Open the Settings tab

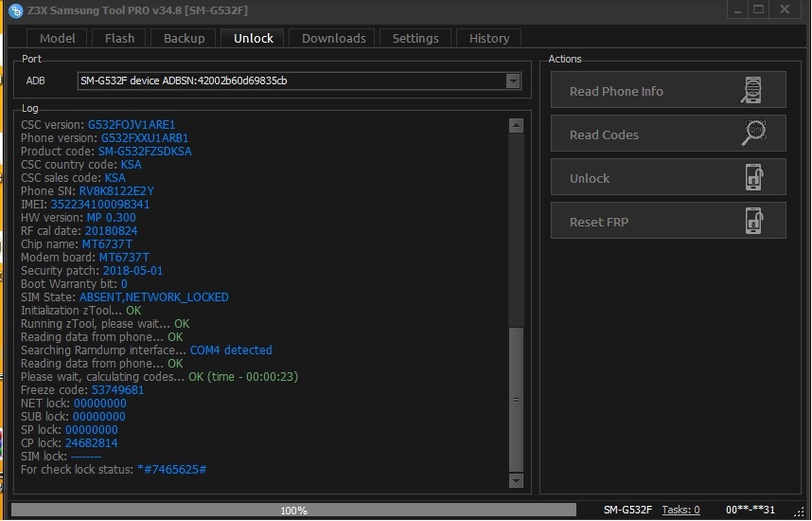pos(415,38)
